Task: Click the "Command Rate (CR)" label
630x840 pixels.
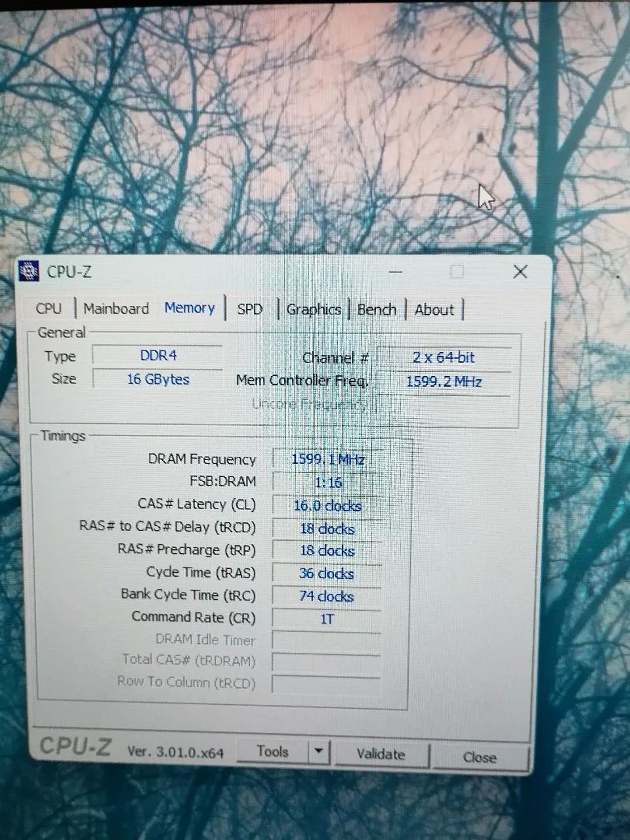Action: pos(194,618)
